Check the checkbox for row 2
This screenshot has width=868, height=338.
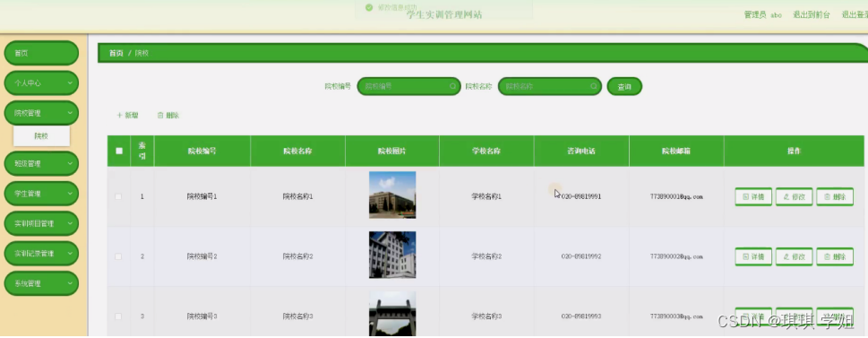118,256
